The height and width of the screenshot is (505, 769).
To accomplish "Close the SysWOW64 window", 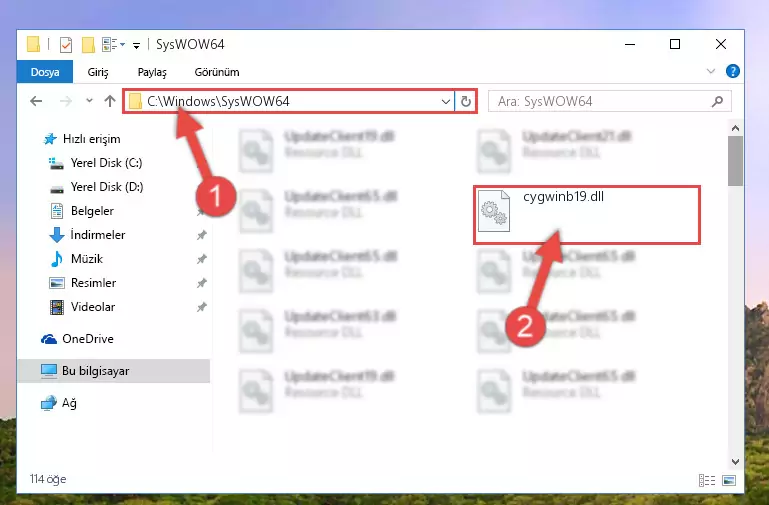I will 720,44.
